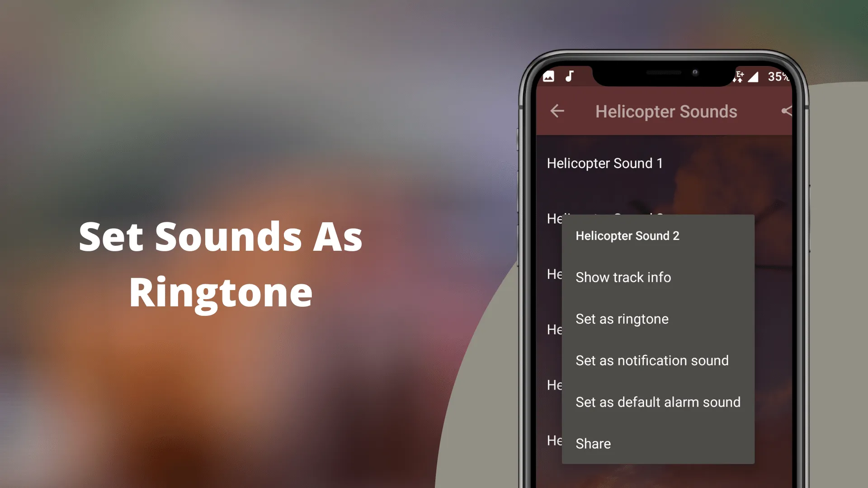Select Set as ringtone option
868x488 pixels.
622,318
